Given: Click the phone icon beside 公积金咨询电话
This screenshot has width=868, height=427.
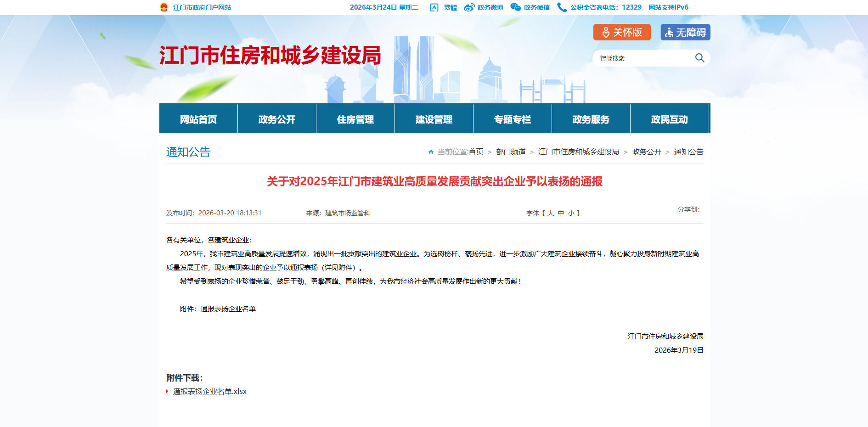Looking at the screenshot, I should [x=562, y=7].
